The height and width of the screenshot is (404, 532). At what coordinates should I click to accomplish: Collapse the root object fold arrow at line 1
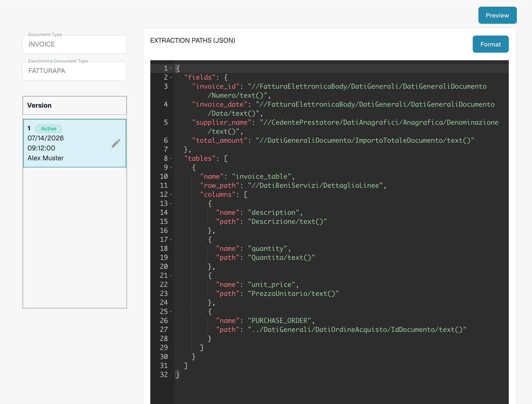171,69
